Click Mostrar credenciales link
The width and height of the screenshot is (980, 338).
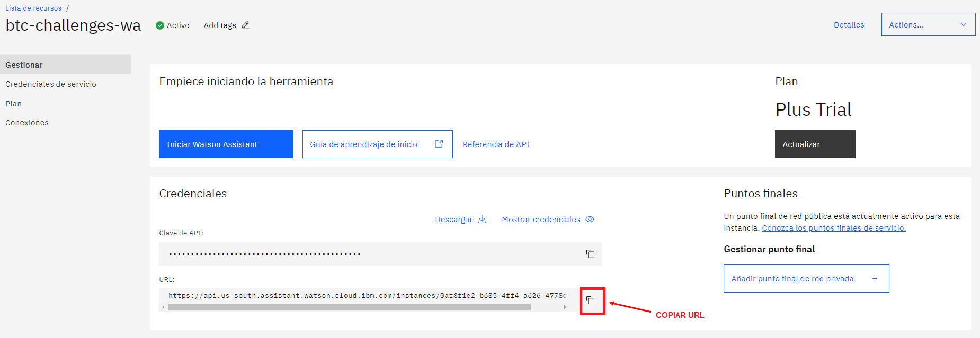(541, 220)
